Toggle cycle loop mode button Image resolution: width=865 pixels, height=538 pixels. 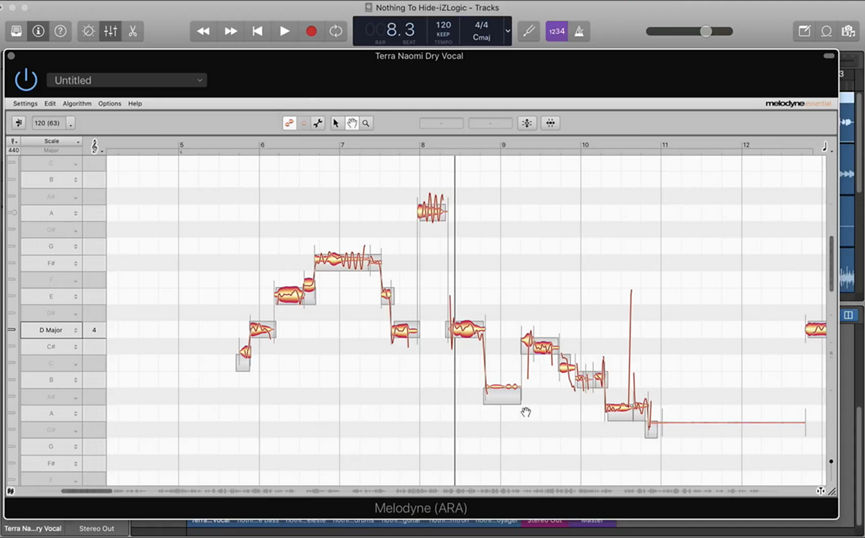pos(335,31)
